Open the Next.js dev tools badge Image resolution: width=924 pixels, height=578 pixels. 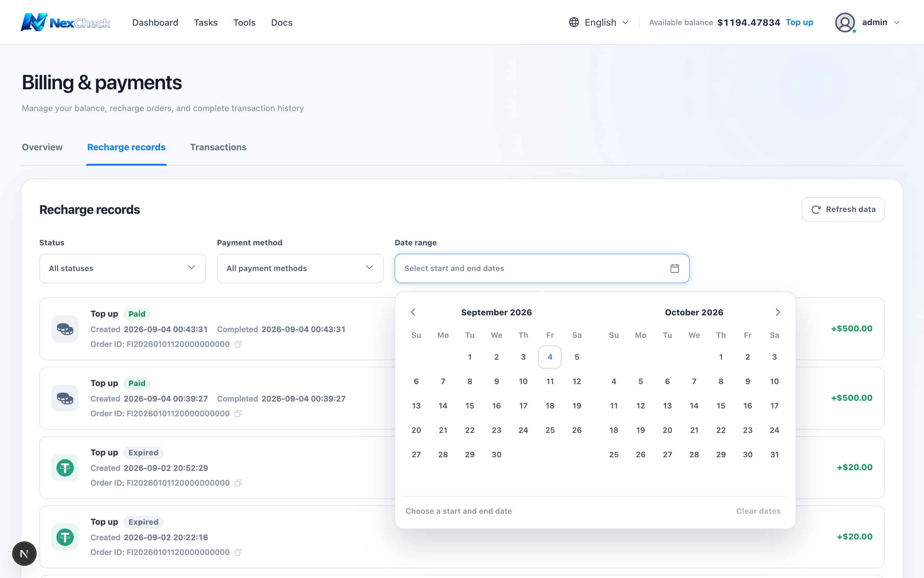pyautogui.click(x=24, y=554)
